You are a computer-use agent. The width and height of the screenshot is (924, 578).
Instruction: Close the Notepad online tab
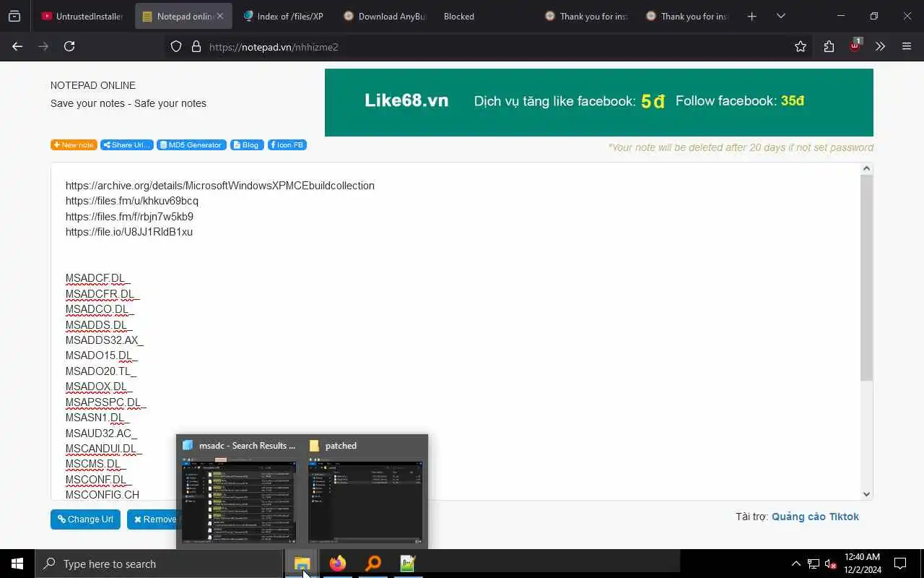[x=220, y=16]
